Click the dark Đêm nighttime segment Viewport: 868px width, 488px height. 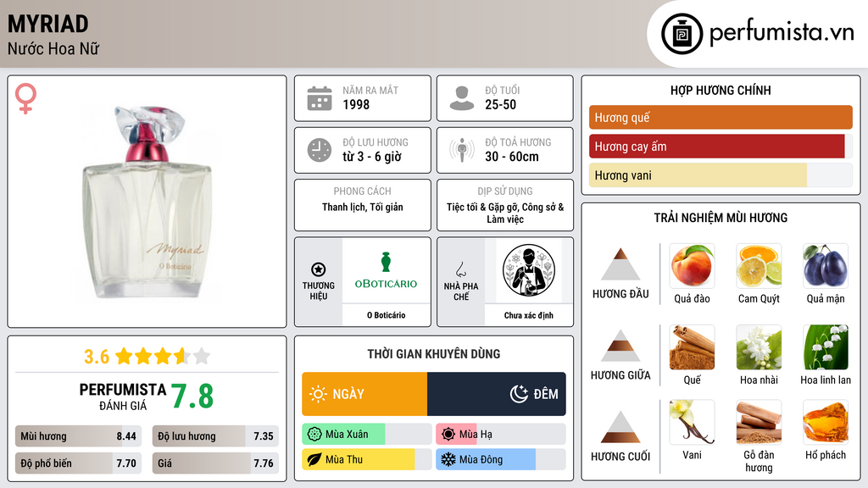click(x=497, y=394)
